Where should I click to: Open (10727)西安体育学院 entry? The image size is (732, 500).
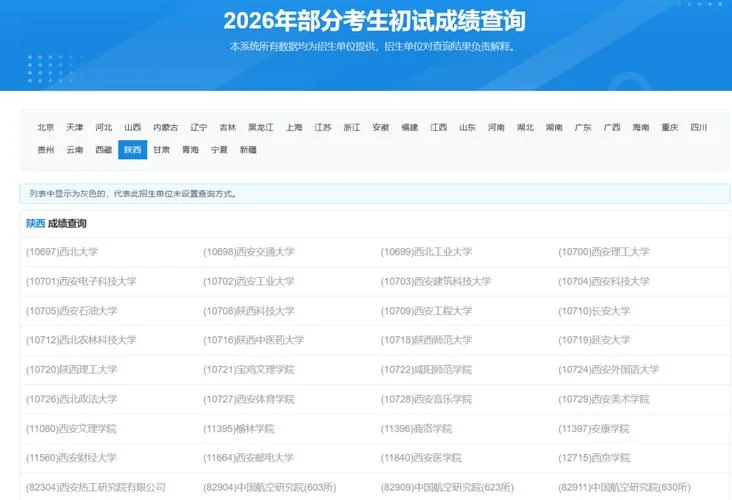point(249,399)
